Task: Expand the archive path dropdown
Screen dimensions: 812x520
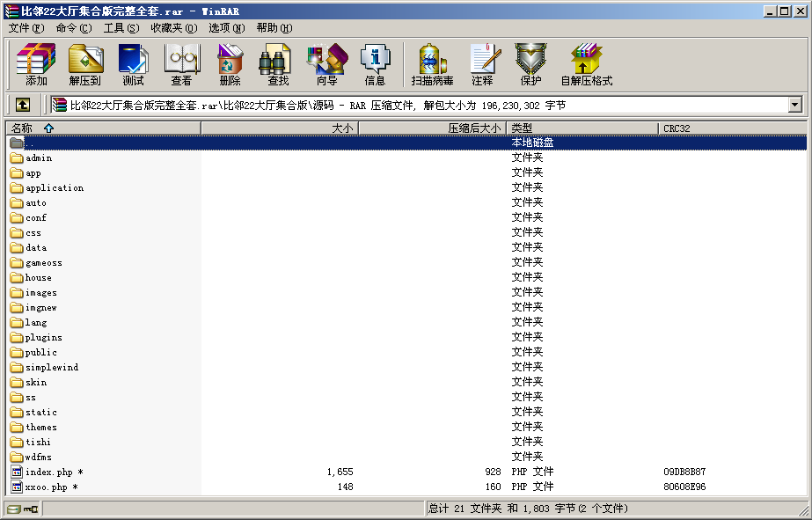Action: tap(794, 105)
